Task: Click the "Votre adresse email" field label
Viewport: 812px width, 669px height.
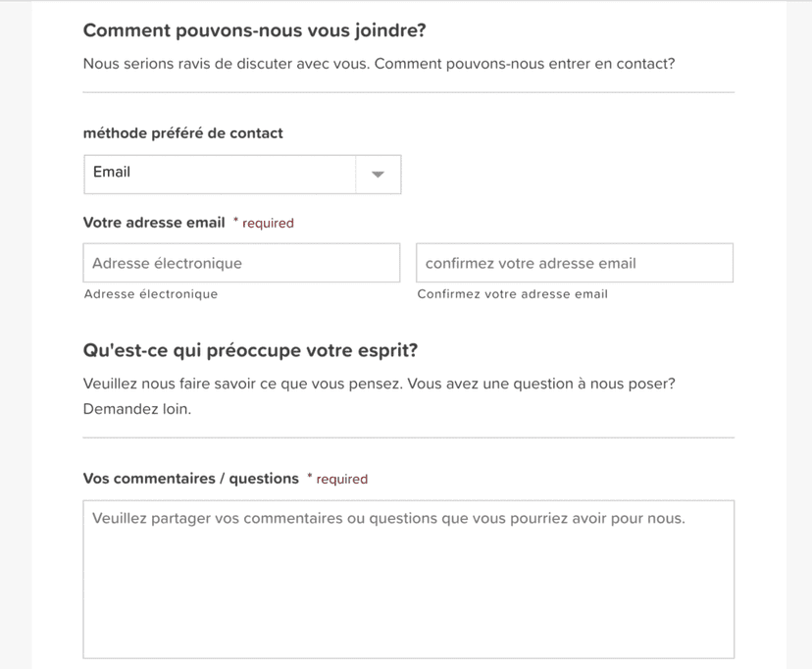Action: [x=154, y=223]
